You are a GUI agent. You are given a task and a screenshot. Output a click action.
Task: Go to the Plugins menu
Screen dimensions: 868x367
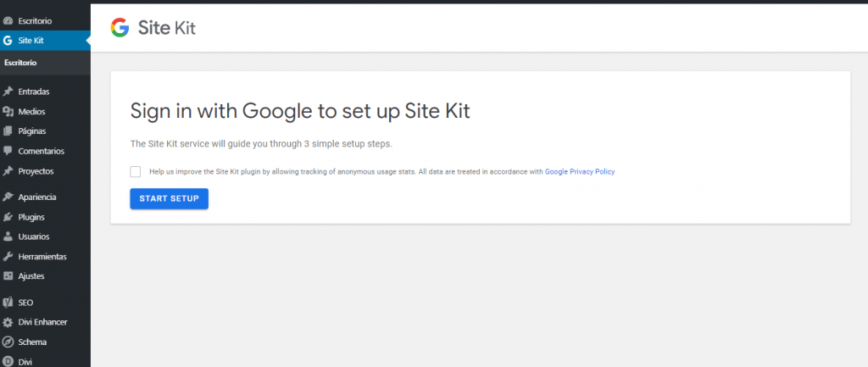coord(46,217)
